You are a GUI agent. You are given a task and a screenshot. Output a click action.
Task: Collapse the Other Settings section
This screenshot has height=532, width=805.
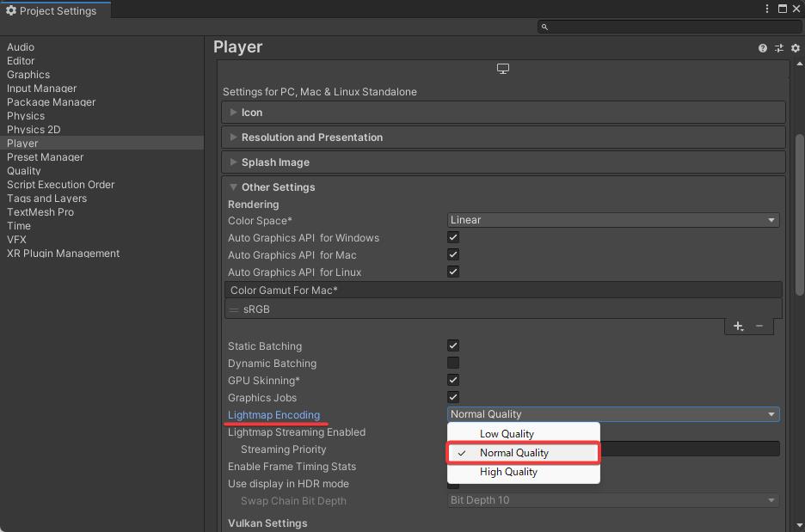278,187
